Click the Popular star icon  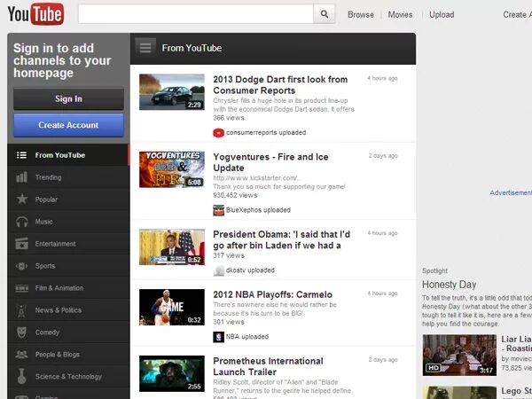pos(21,199)
